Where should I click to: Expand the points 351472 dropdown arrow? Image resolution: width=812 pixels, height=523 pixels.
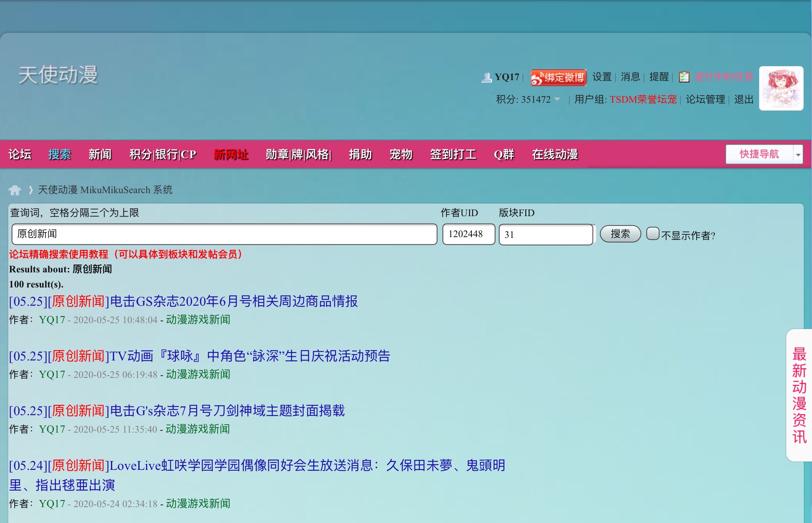(557, 99)
